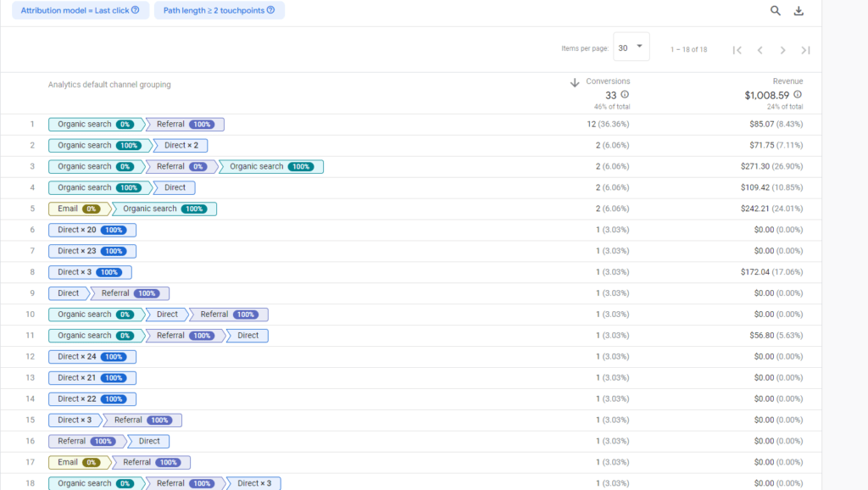
Task: Click the download report icon
Action: click(798, 11)
